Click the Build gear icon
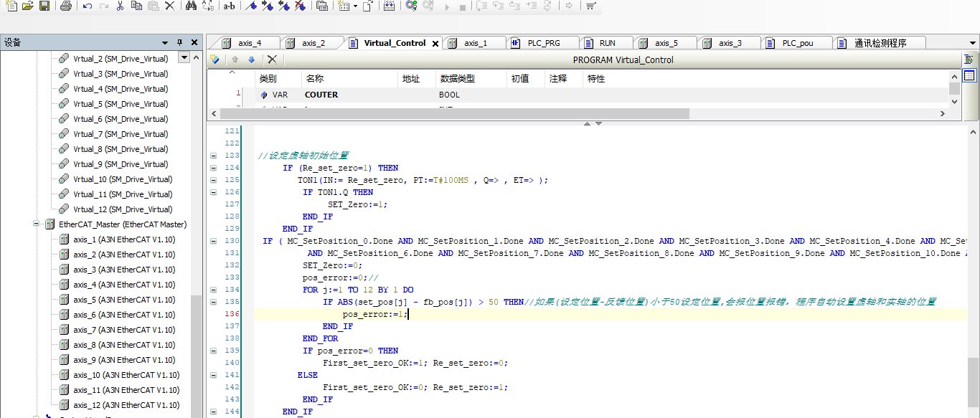The height and width of the screenshot is (418, 980). (411, 6)
